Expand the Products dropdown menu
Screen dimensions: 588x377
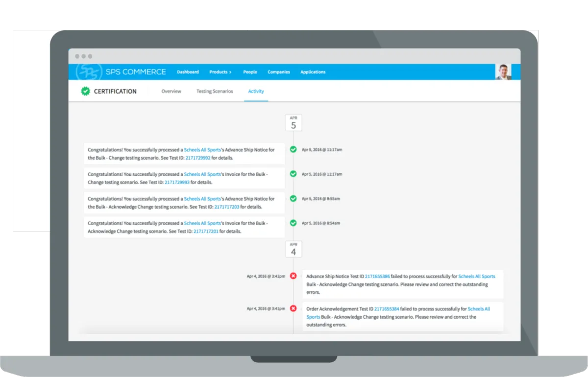tap(220, 72)
